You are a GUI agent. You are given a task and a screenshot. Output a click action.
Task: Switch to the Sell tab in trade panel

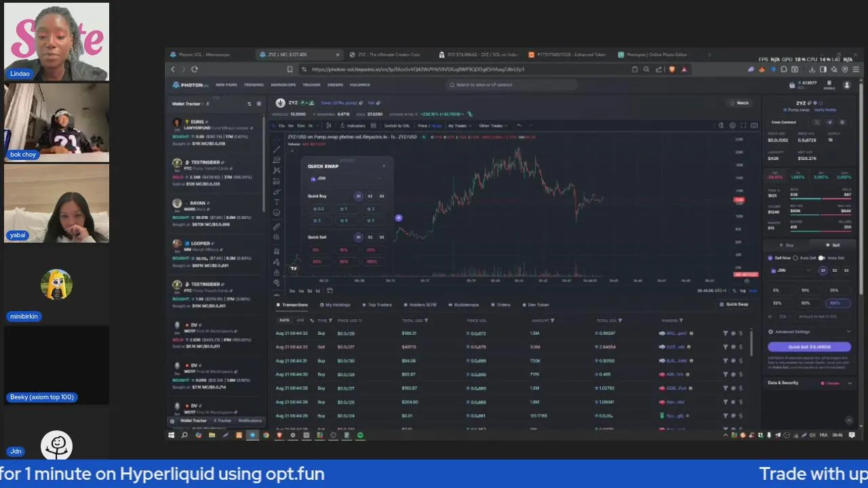[833, 245]
